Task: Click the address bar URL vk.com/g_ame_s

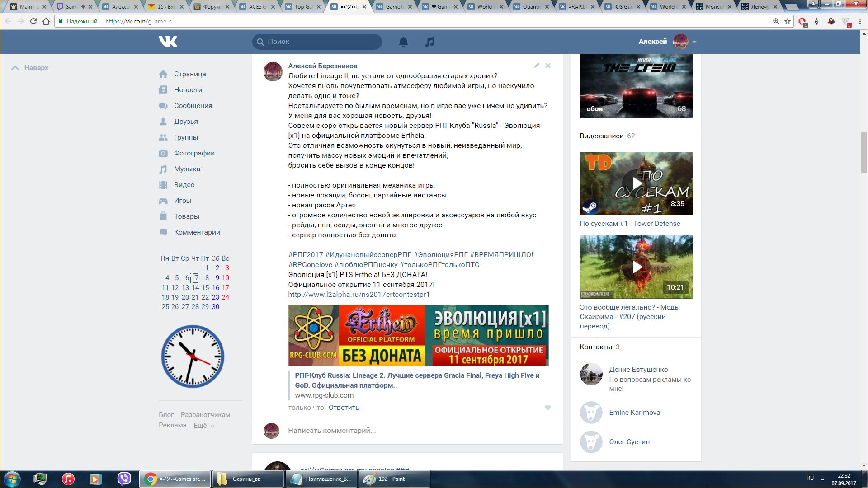Action: 138,21
